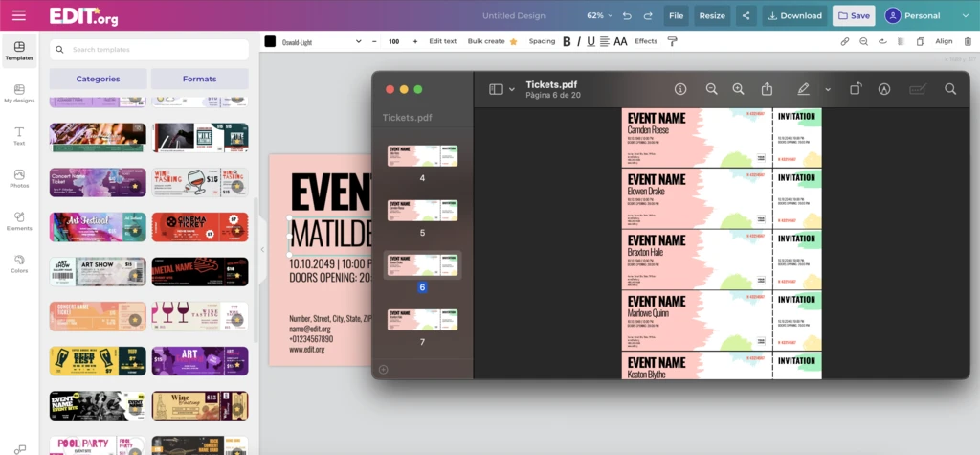Click the Download button

click(793, 15)
